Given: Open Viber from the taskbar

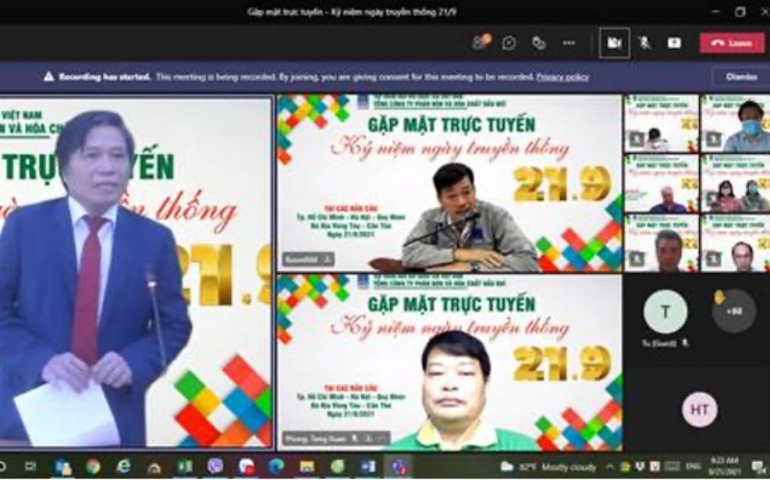Looking at the screenshot, I should coord(215,466).
